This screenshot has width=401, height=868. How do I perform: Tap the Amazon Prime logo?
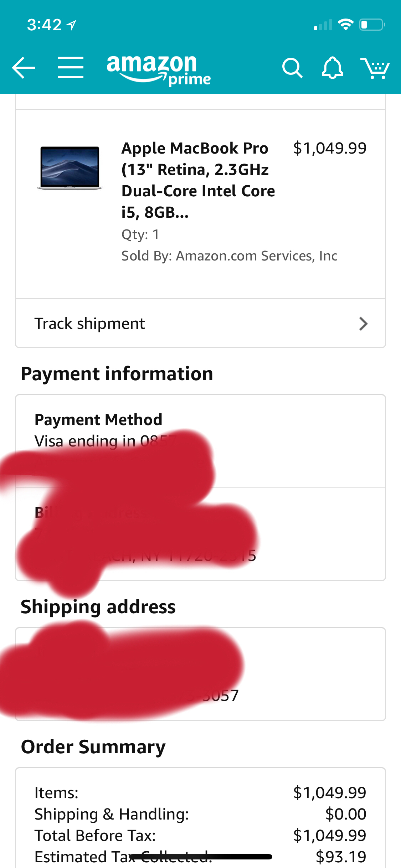159,69
